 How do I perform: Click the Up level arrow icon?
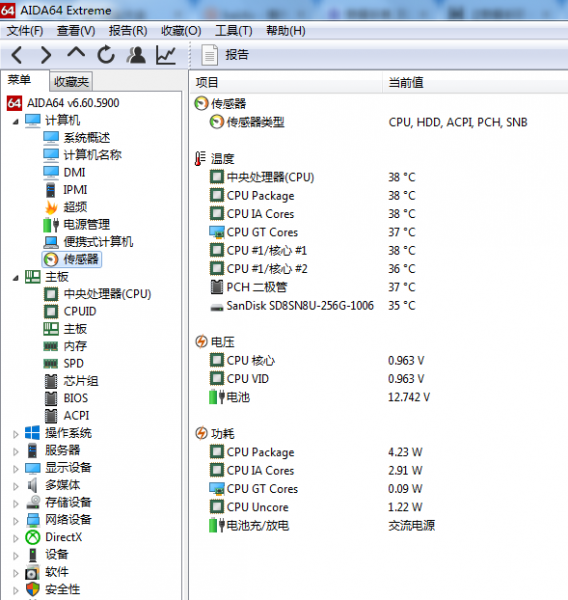pos(76,54)
